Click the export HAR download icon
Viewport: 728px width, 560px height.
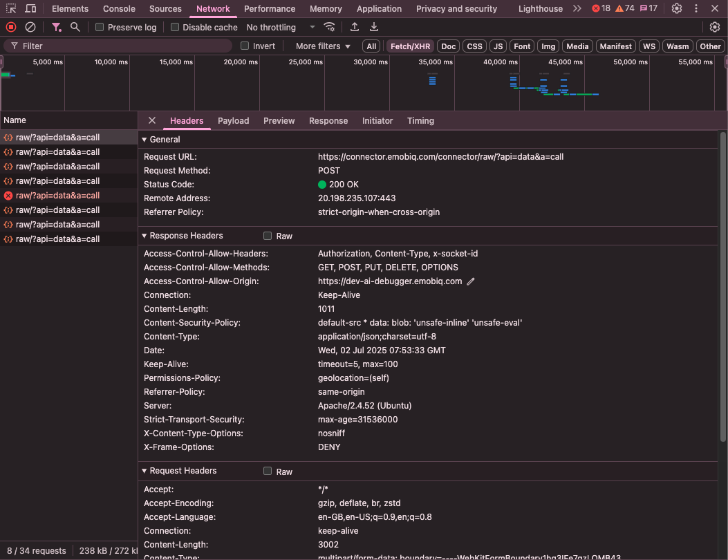click(x=374, y=27)
